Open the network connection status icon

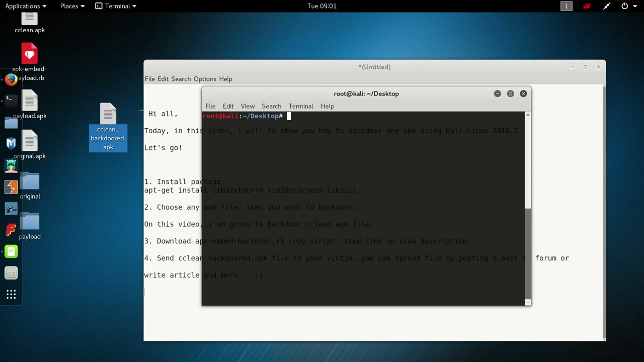pos(607,6)
